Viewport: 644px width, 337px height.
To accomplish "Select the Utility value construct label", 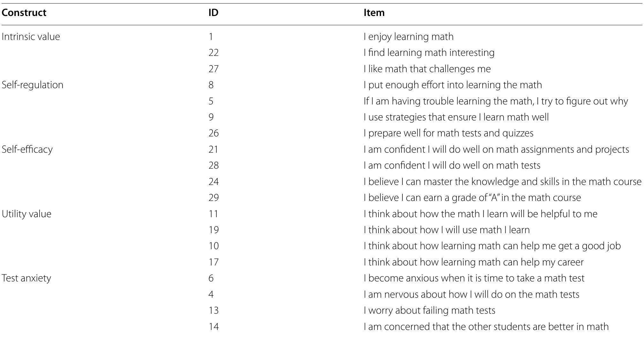I will [26, 214].
